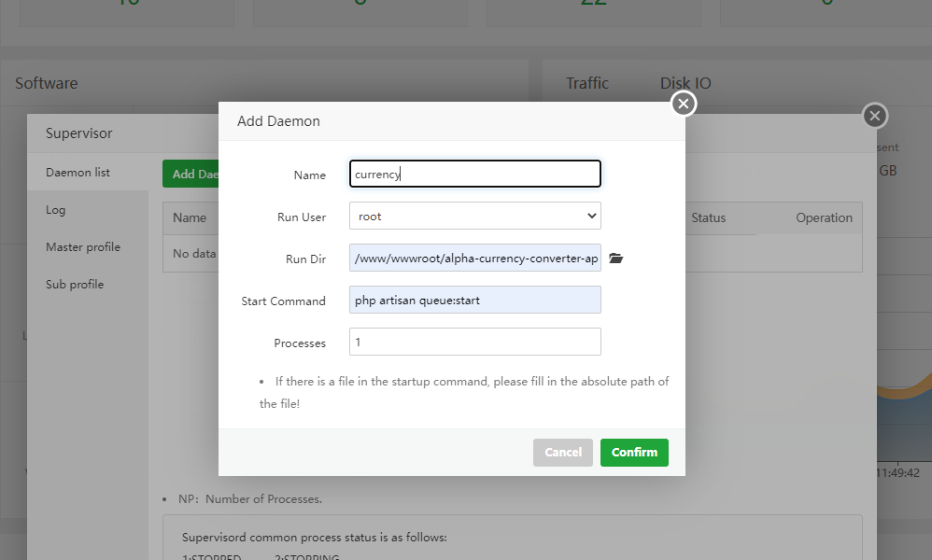Image resolution: width=932 pixels, height=560 pixels.
Task: Open the Run User dropdown
Action: tap(474, 217)
